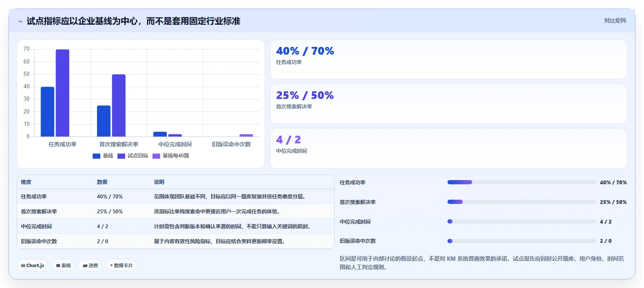Screen dimensions: 644x288
Task: Click the description starting 计时需包含判断版本
Action: pos(232,227)
